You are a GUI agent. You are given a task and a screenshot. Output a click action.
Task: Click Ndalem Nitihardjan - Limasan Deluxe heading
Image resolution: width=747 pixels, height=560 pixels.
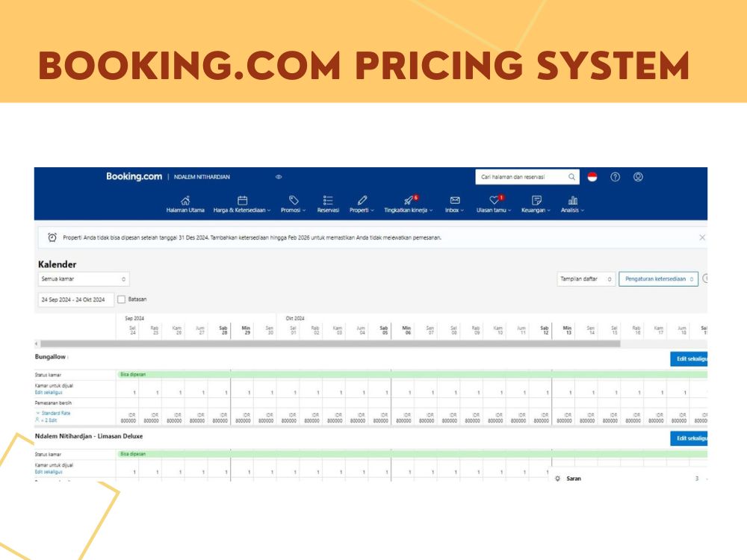(89, 436)
